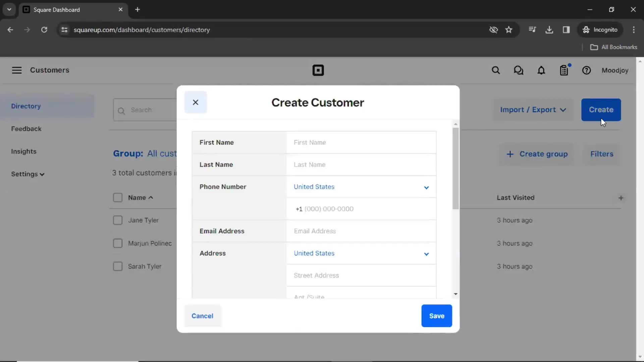Click the Square logo icon in header
Screen dimensions: 644x362
pyautogui.click(x=318, y=70)
